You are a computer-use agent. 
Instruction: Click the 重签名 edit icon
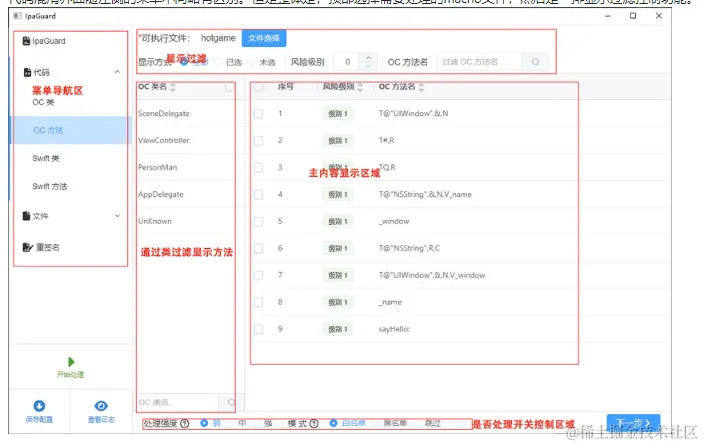pos(27,247)
